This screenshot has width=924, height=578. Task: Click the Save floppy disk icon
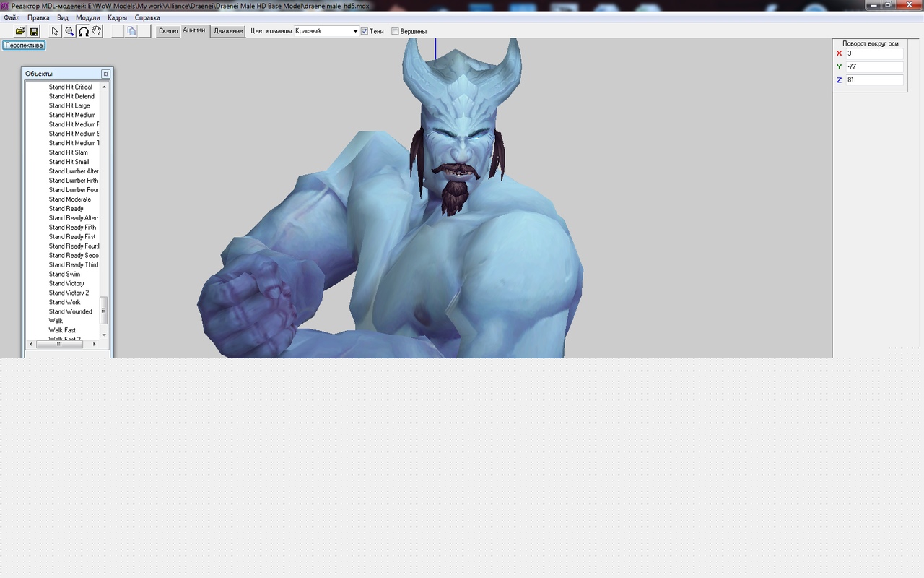tap(34, 31)
